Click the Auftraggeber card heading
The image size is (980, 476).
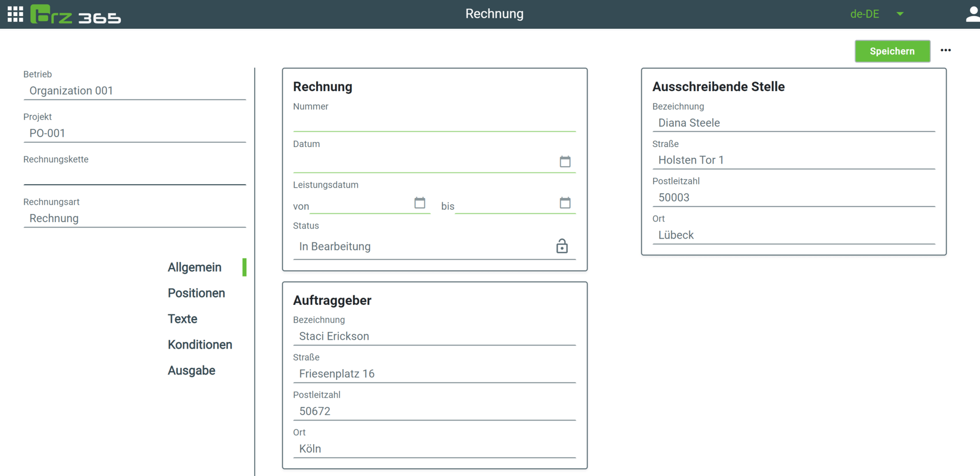(x=332, y=300)
